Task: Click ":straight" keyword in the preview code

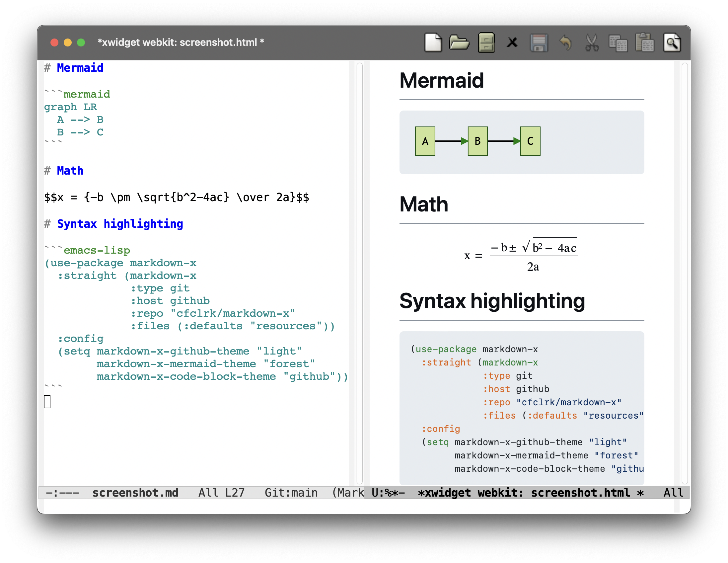Action: 447,362
